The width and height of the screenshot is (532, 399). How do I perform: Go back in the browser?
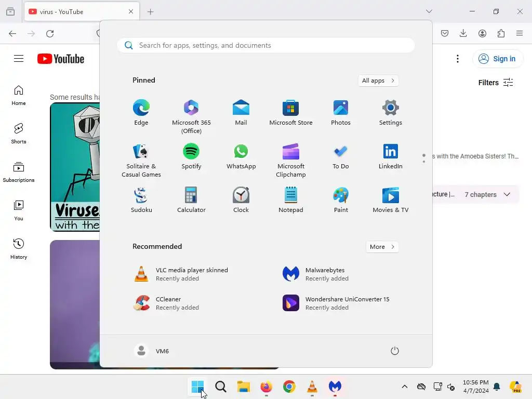12,34
